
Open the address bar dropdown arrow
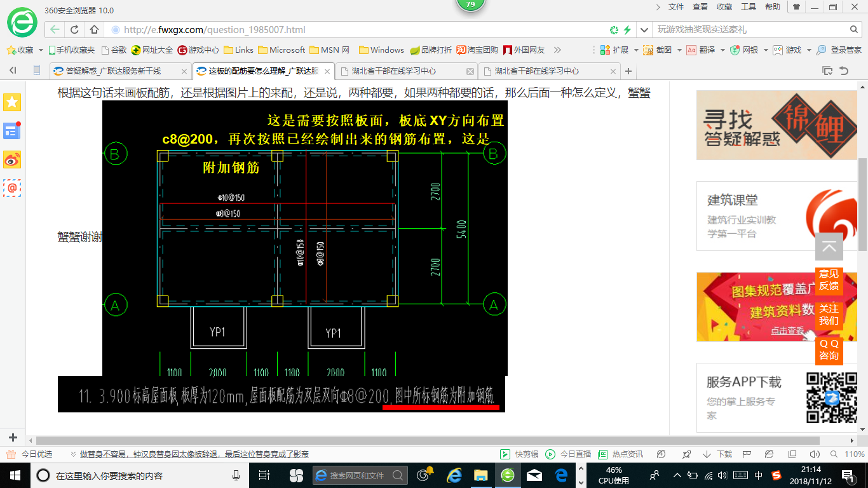tap(644, 30)
